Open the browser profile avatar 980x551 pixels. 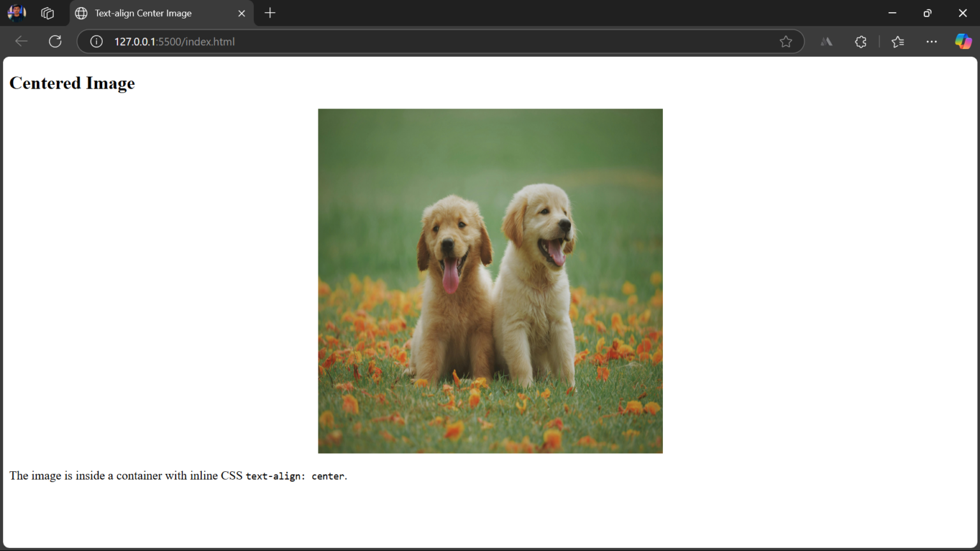(x=17, y=13)
